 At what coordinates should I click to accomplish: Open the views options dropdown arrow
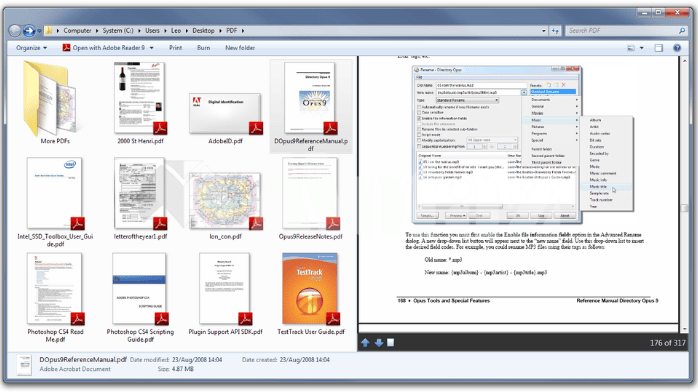[641, 48]
